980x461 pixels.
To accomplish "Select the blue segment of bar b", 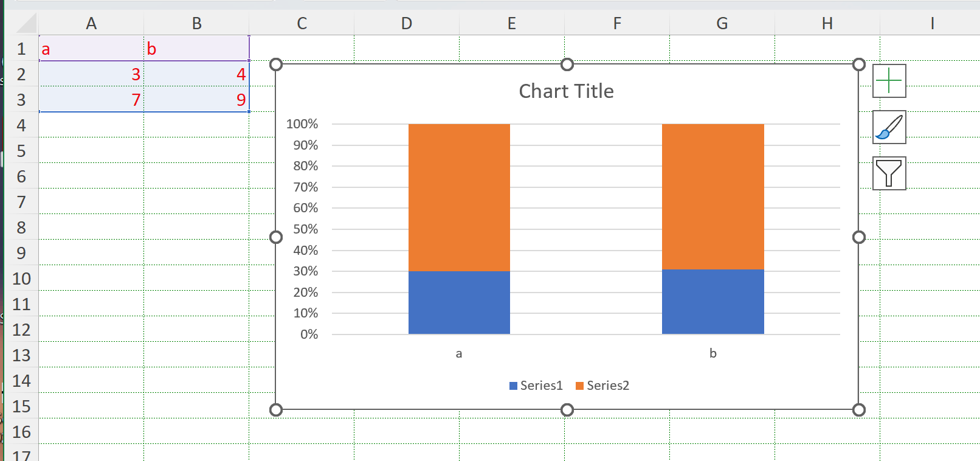I will (713, 302).
